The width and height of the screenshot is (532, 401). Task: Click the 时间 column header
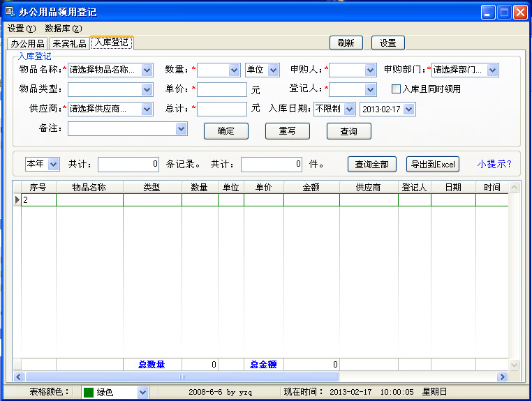coord(492,187)
